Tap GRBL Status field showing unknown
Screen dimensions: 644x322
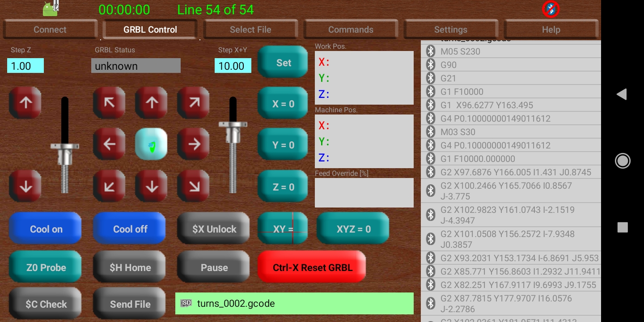coord(136,66)
